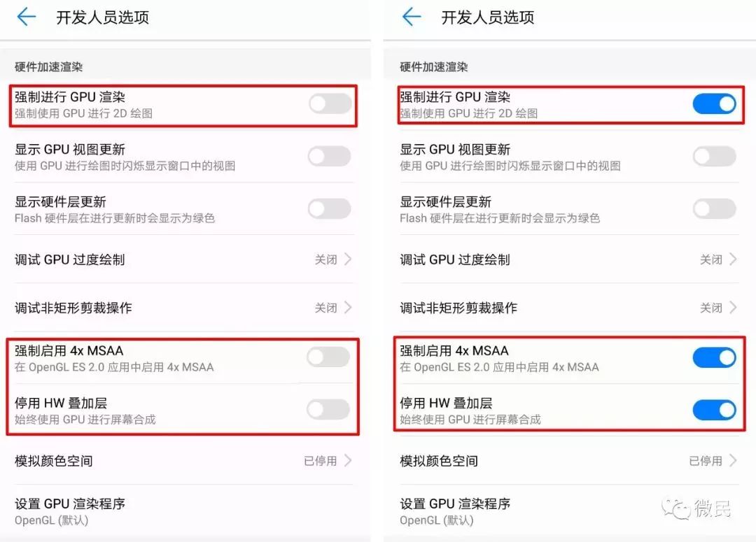Turn on 强制启用 4x MSAA in left screen
756x542 pixels.
[329, 357]
